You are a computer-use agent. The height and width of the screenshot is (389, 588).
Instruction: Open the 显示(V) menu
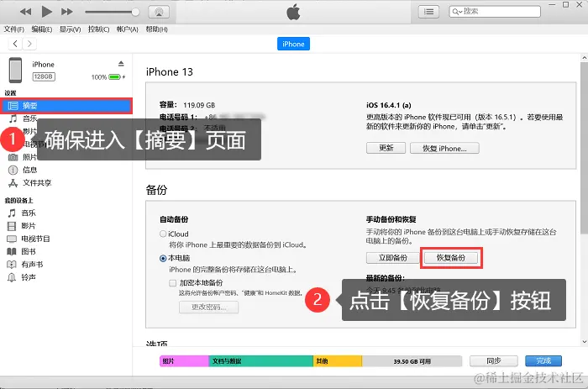(70, 29)
